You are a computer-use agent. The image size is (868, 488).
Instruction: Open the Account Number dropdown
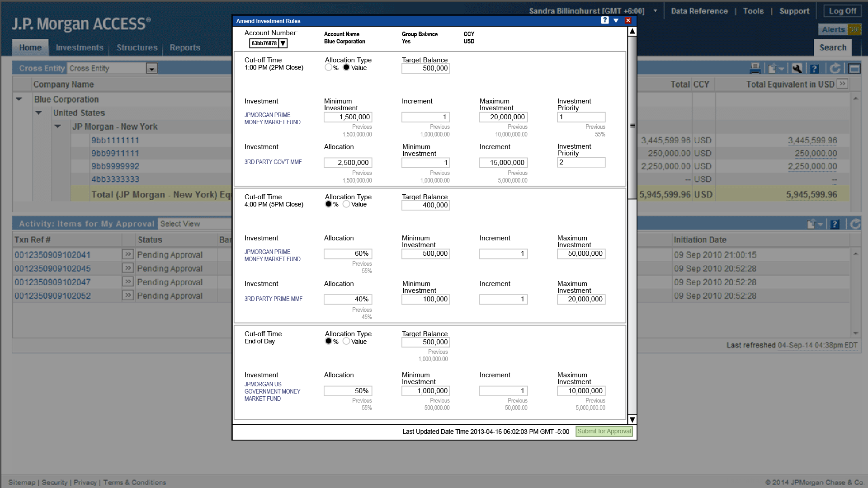(x=283, y=43)
